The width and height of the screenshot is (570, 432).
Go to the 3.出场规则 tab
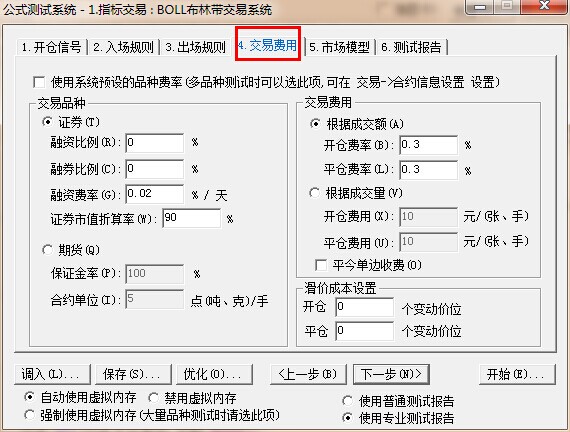tap(195, 47)
